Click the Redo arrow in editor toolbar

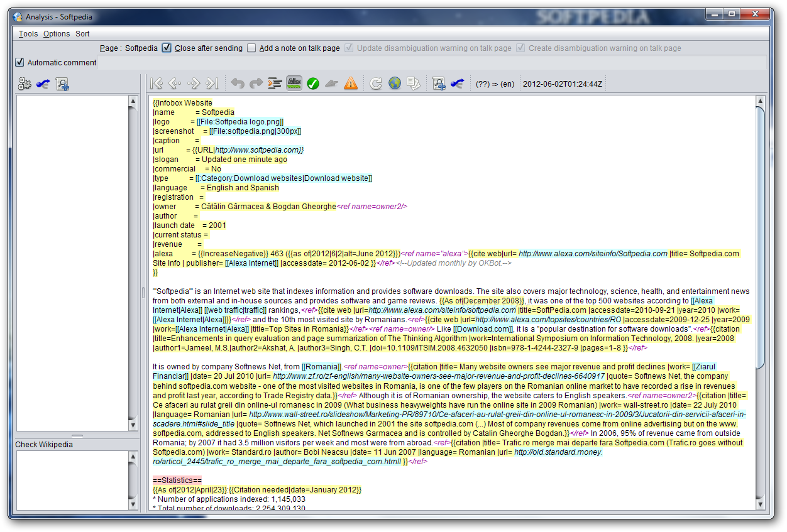click(x=256, y=84)
